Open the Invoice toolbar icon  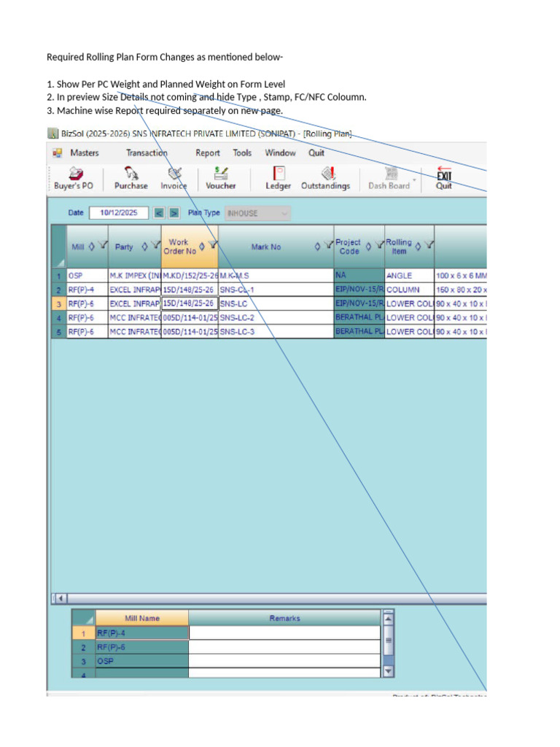174,178
